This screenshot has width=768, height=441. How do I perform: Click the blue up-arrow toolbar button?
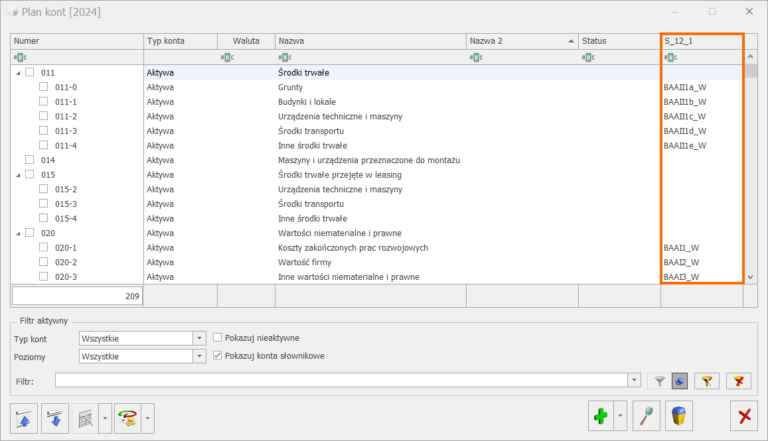click(x=24, y=416)
